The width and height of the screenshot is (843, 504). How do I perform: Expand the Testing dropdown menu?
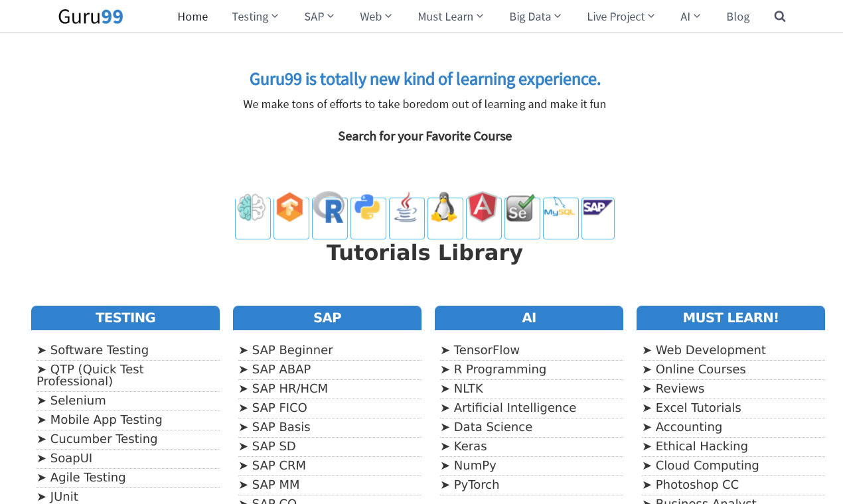click(x=256, y=17)
